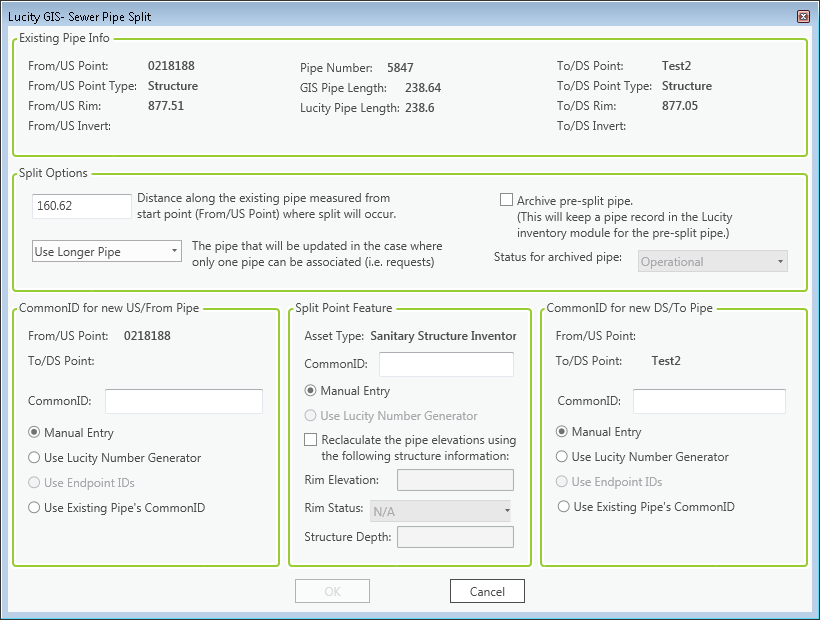The image size is (820, 620).
Task: Close the Sewer Pipe Split dialog
Action: [x=803, y=16]
